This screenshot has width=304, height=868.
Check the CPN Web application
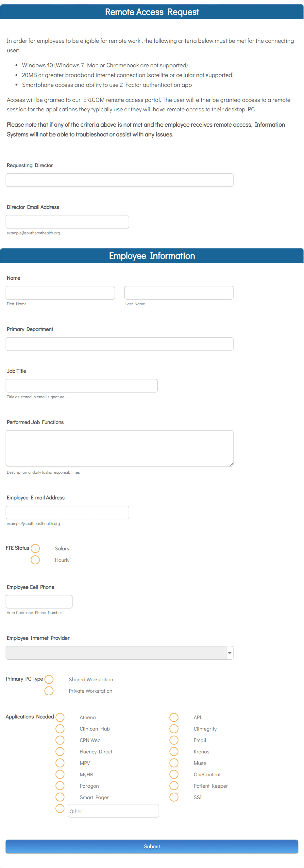pyautogui.click(x=60, y=740)
